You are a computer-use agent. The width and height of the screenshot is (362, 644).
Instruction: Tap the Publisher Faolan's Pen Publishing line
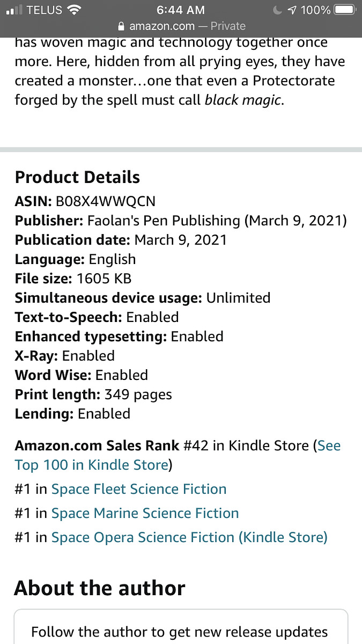[x=181, y=221]
